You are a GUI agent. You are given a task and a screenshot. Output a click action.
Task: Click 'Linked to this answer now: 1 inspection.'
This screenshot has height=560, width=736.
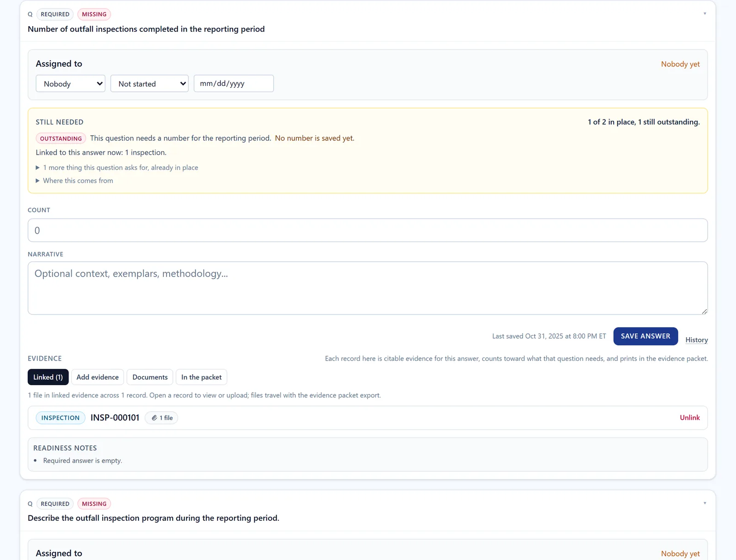101,153
